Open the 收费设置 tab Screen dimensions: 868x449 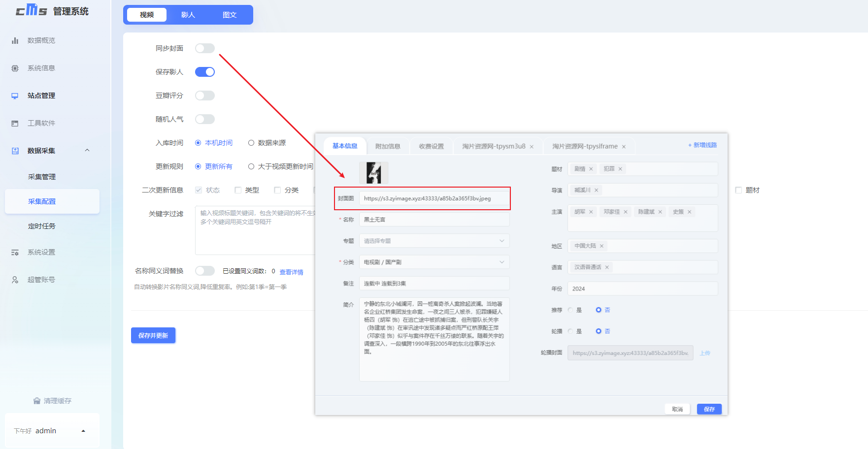(432, 146)
